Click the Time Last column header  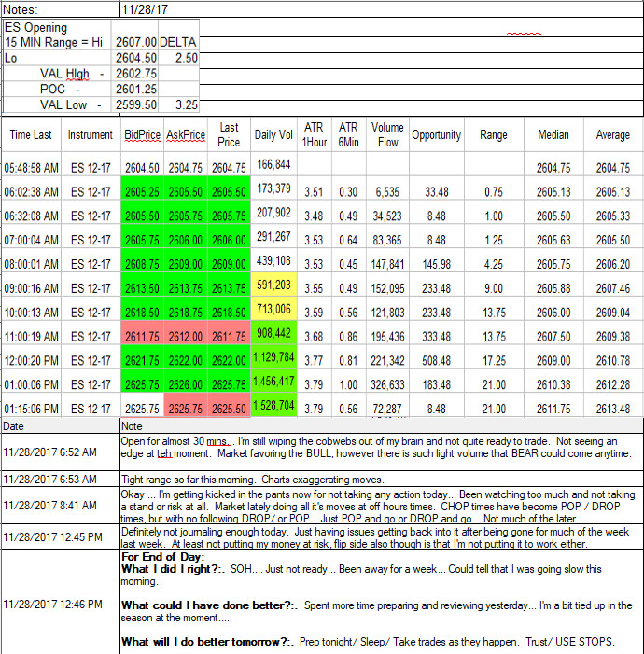pos(32,134)
